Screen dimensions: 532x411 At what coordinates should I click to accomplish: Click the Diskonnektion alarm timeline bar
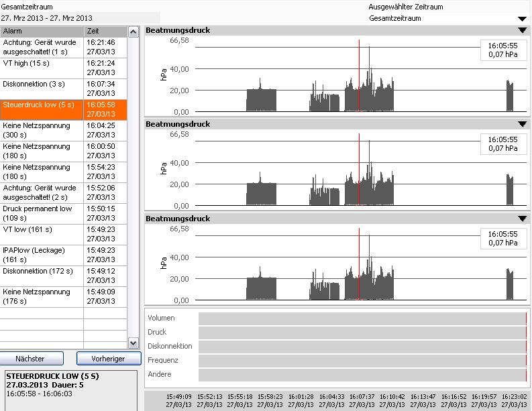pyautogui.click(x=362, y=347)
